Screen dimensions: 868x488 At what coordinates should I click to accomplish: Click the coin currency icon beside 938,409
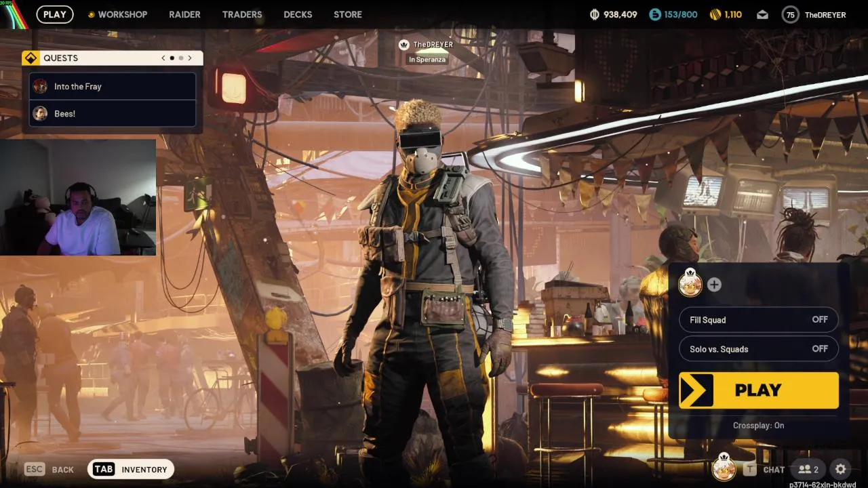pos(595,14)
